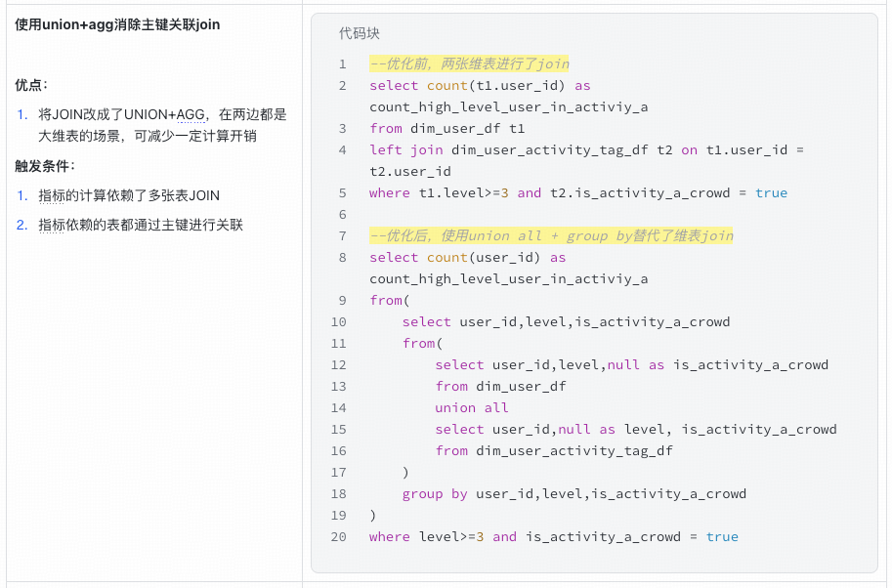Place cursor on 'from dim_user_df t1' line
Viewport: 892px width, 588px height.
pos(447,129)
